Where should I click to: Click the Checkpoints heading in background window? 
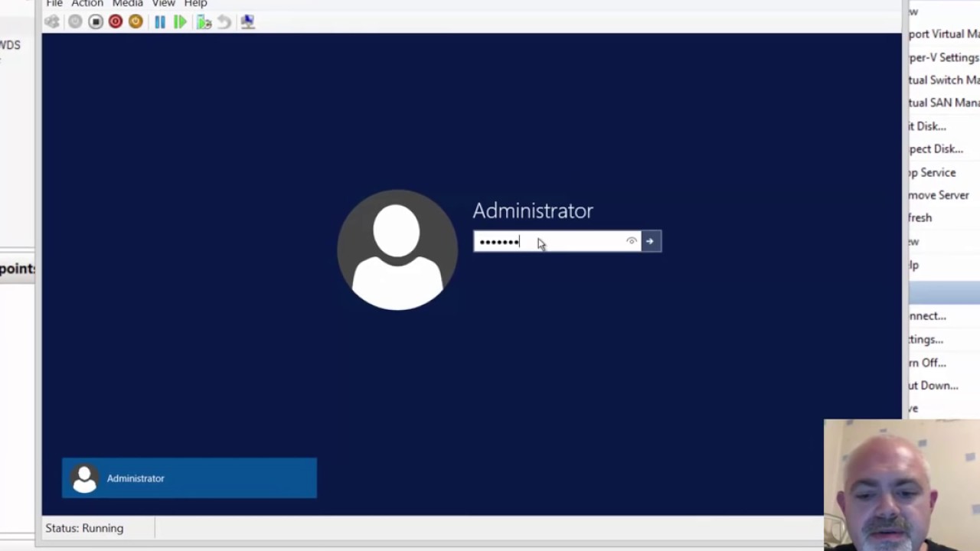[18, 269]
